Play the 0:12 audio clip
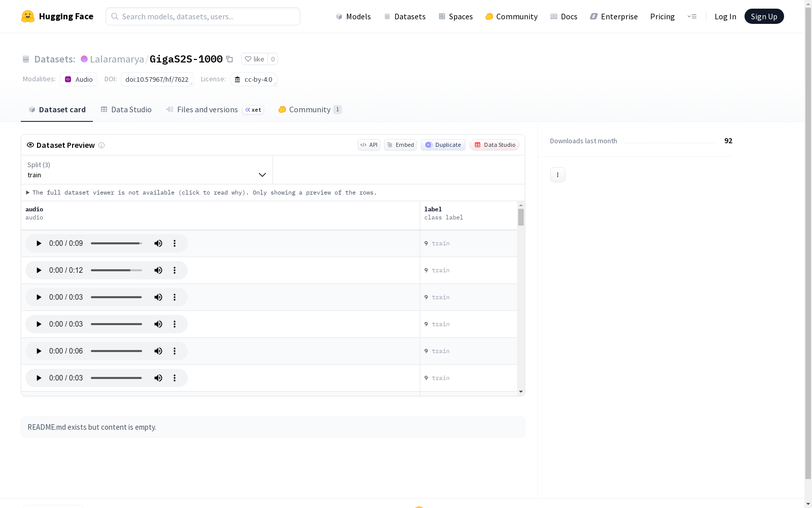The width and height of the screenshot is (812, 508). click(x=39, y=270)
